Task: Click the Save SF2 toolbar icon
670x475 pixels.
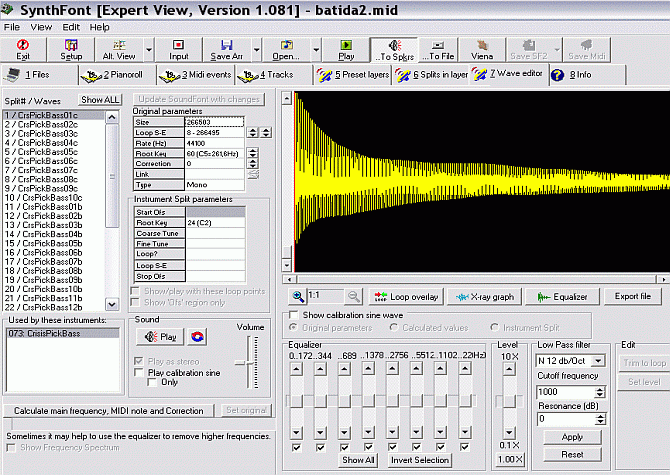Action: [x=529, y=50]
